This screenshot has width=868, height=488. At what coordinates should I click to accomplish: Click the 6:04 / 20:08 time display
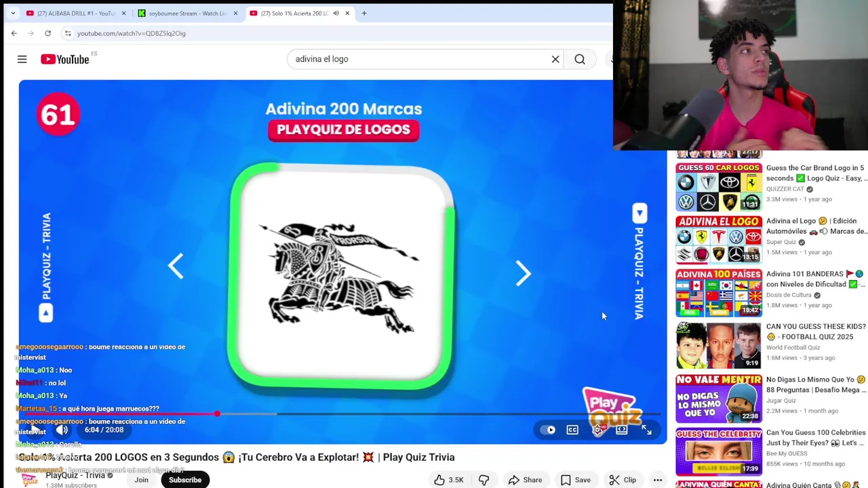[104, 430]
